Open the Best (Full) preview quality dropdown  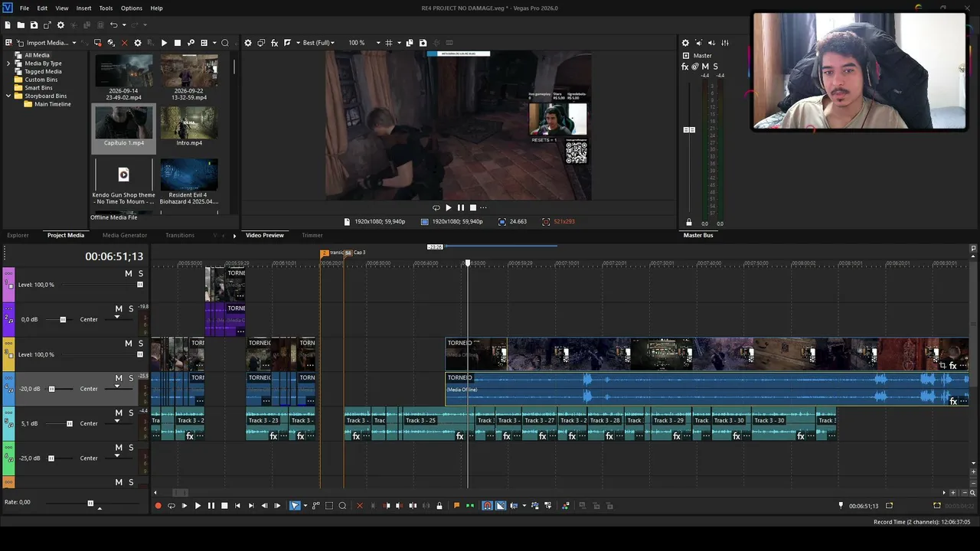pos(318,43)
